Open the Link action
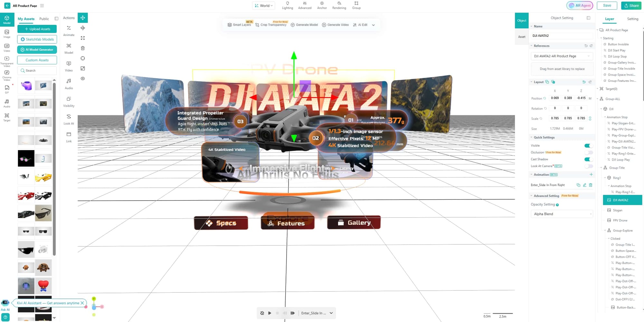644x322 pixels. click(69, 137)
